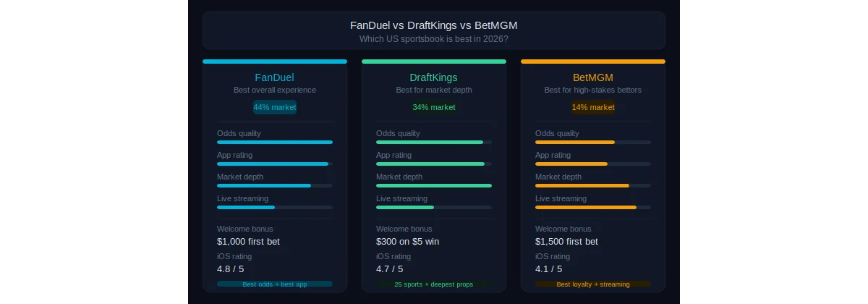The width and height of the screenshot is (868, 304).
Task: Click 'Best overall experience' subtitle
Action: pos(275,90)
